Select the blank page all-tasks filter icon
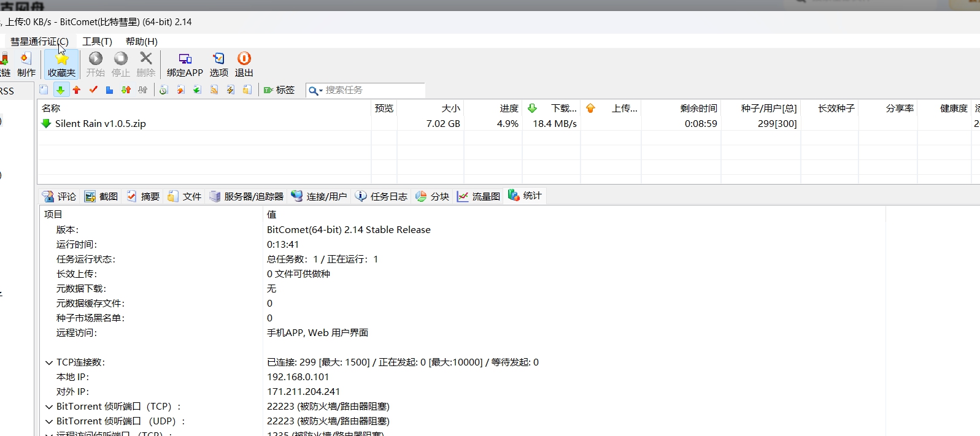This screenshot has height=436, width=980. click(44, 90)
